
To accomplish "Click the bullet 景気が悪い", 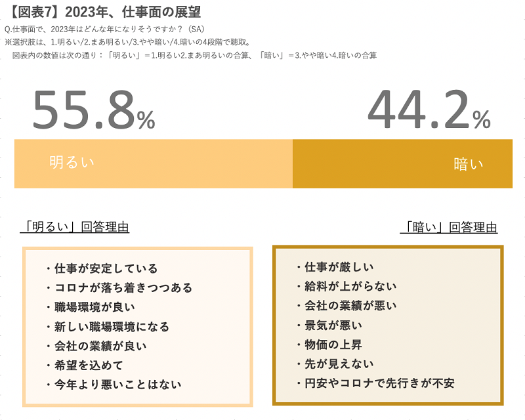I will pos(329,325).
